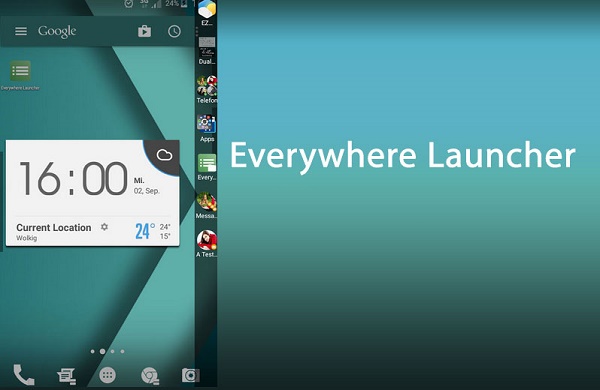Open the app drawer button
Screen dimensions: 600x390
[108, 375]
